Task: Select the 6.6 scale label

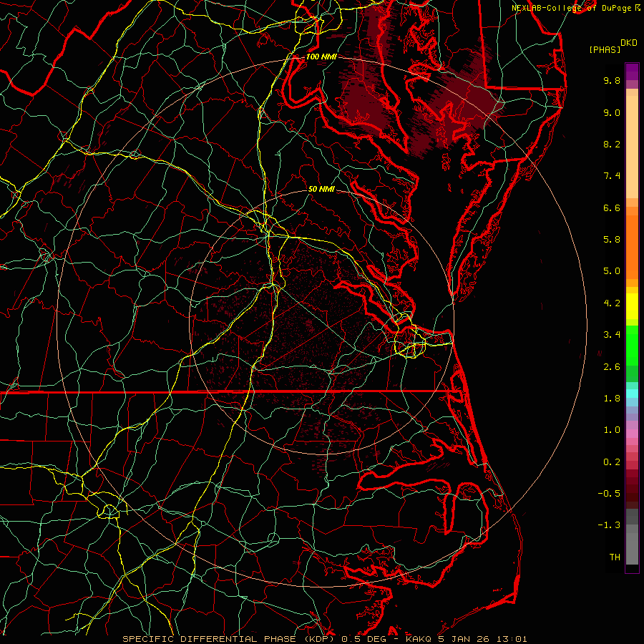Action: [x=612, y=208]
